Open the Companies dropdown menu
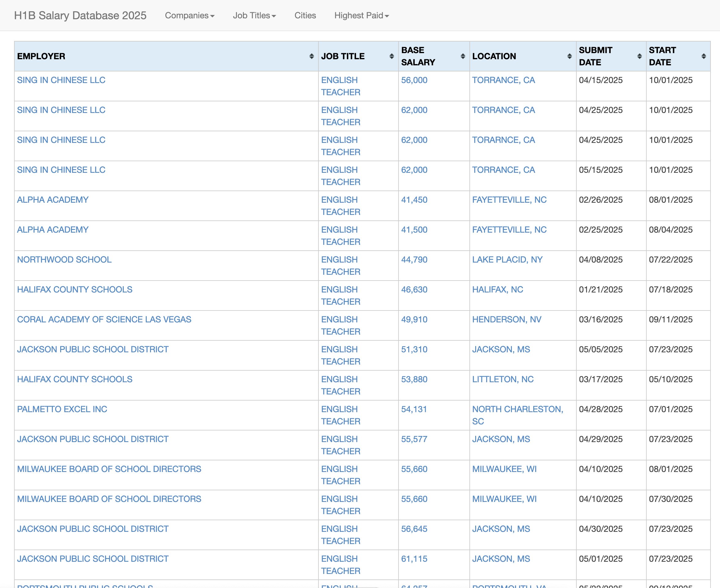This screenshot has width=720, height=588. pos(189,16)
